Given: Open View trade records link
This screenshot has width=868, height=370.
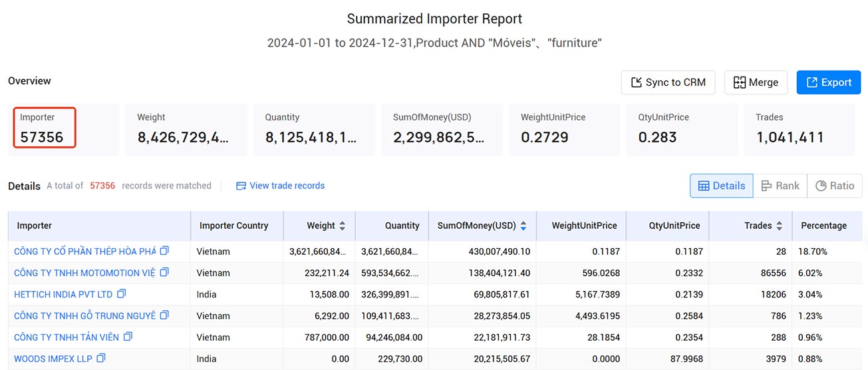Looking at the screenshot, I should pos(281,186).
